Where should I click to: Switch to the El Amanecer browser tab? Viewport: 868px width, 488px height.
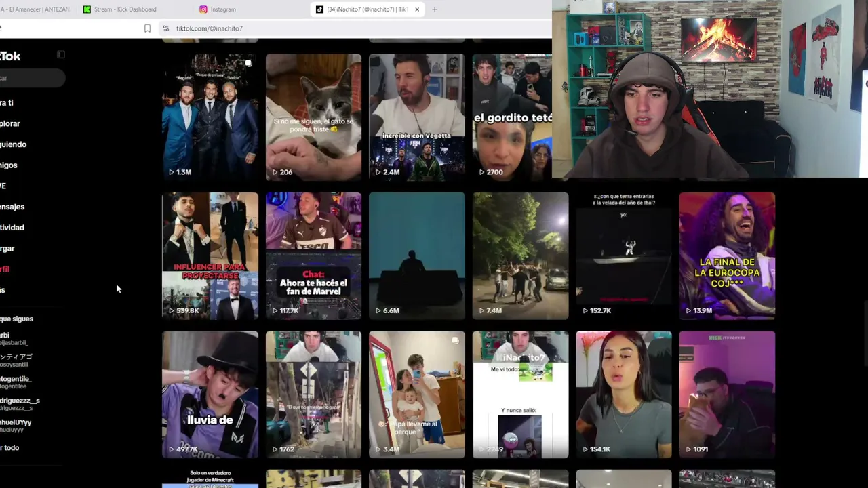pos(35,9)
